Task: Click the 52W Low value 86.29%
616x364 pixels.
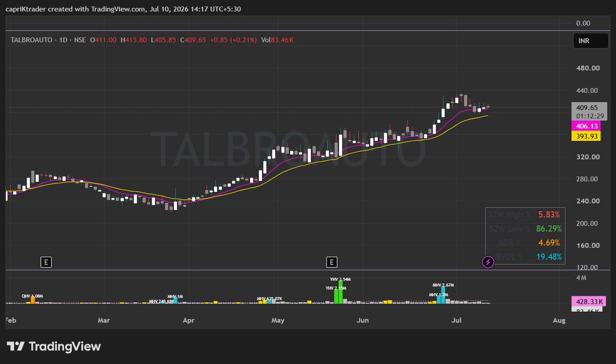Action: [x=549, y=228]
